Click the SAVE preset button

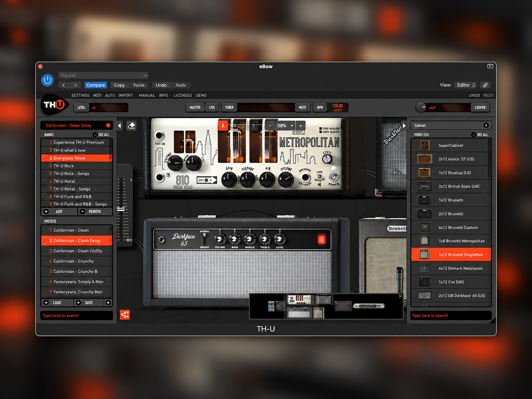(x=89, y=303)
